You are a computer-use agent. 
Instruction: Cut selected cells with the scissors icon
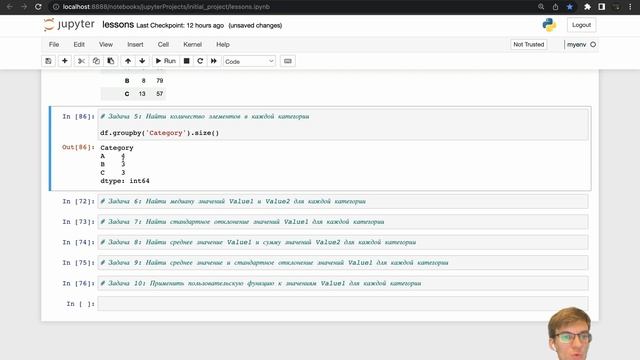click(x=81, y=61)
